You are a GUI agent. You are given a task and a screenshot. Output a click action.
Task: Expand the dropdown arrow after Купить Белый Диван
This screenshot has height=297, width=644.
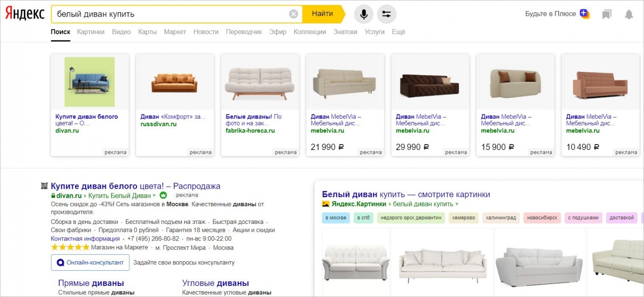point(154,196)
